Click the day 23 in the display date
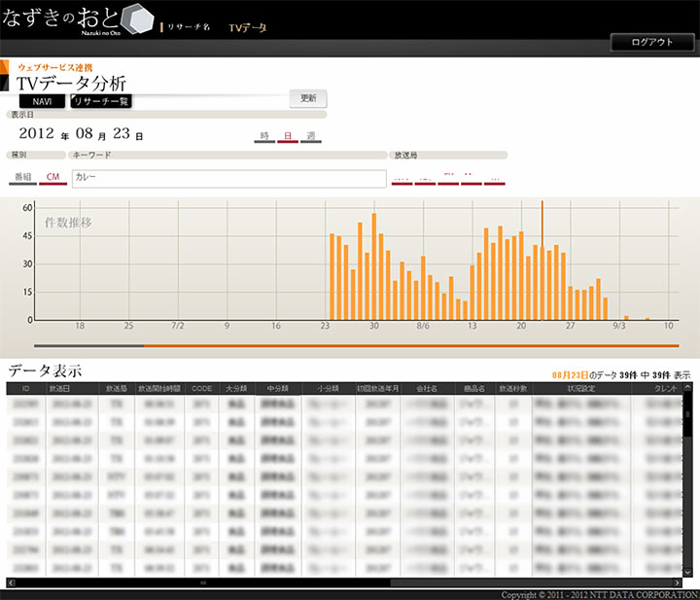Screen dimensions: 700x600 click(x=122, y=134)
